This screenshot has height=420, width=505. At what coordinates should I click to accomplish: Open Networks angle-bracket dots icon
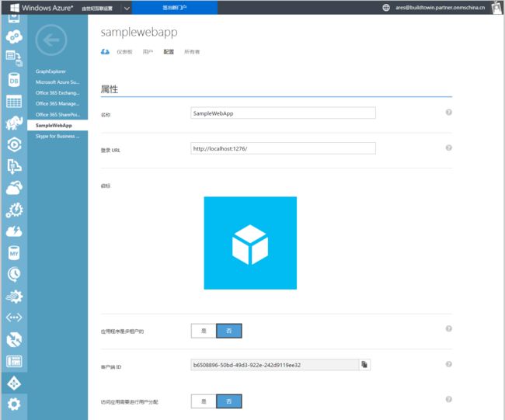(x=14, y=318)
